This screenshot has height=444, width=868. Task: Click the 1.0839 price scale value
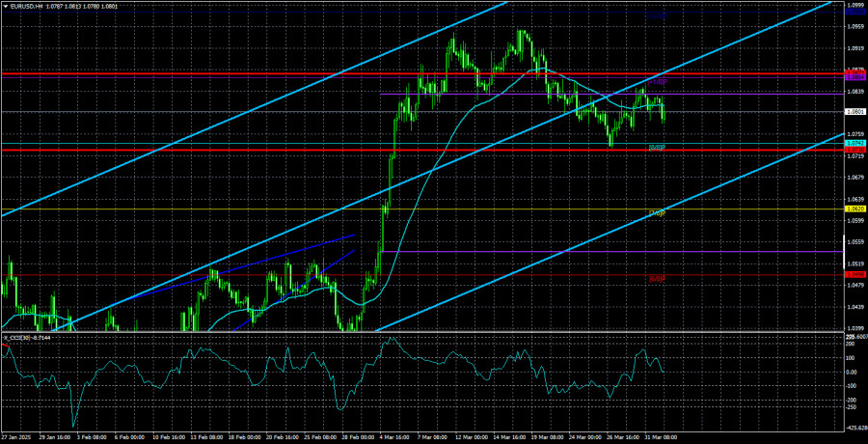point(855,91)
